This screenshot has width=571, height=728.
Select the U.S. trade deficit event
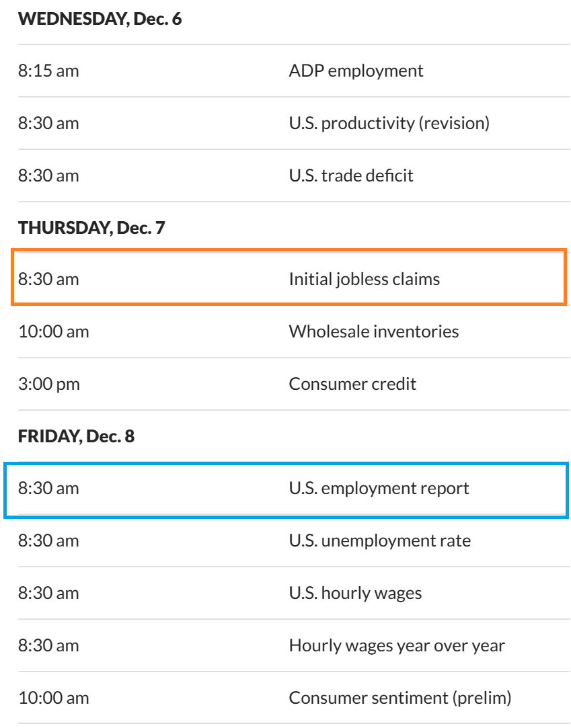pos(351,175)
